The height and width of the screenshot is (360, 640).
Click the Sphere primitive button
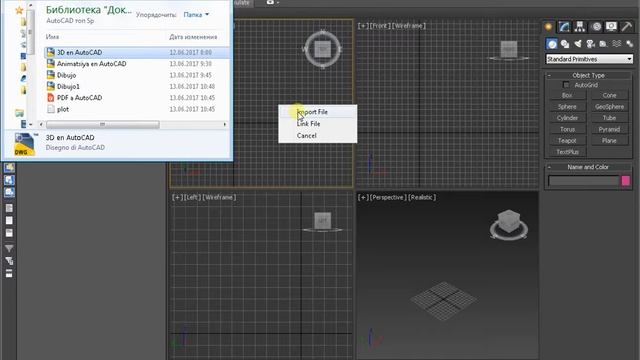pyautogui.click(x=567, y=107)
